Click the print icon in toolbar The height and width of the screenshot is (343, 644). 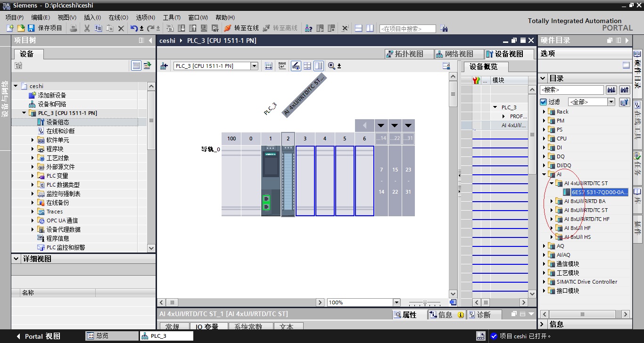(74, 28)
